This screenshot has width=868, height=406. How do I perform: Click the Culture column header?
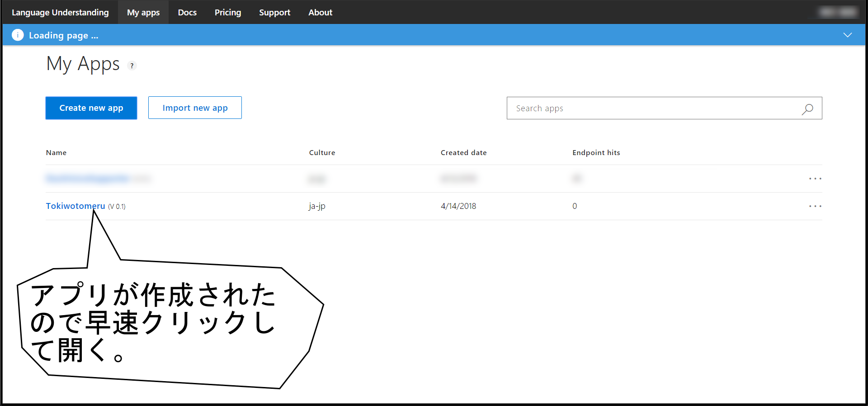point(322,153)
